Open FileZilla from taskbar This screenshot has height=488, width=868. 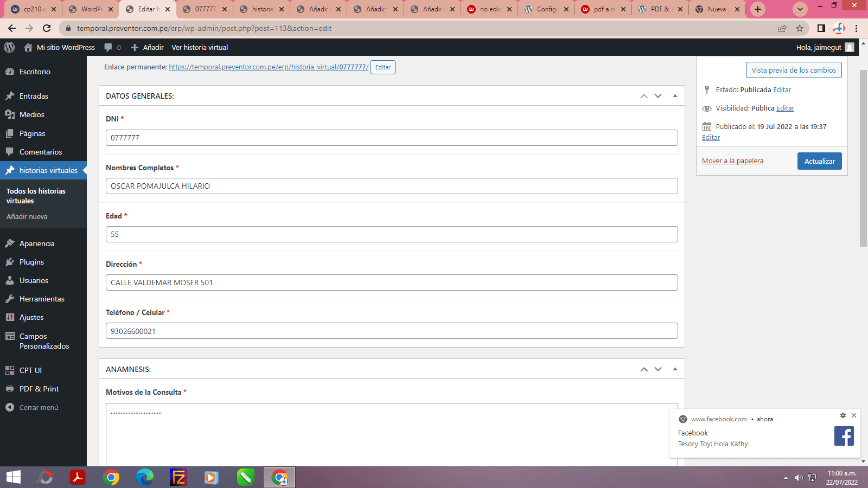(178, 477)
